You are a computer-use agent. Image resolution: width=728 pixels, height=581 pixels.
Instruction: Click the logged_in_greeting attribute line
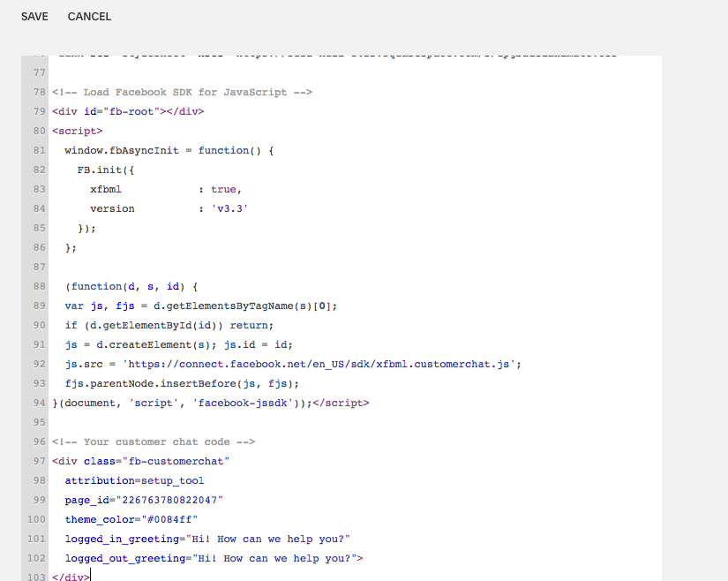pos(207,539)
